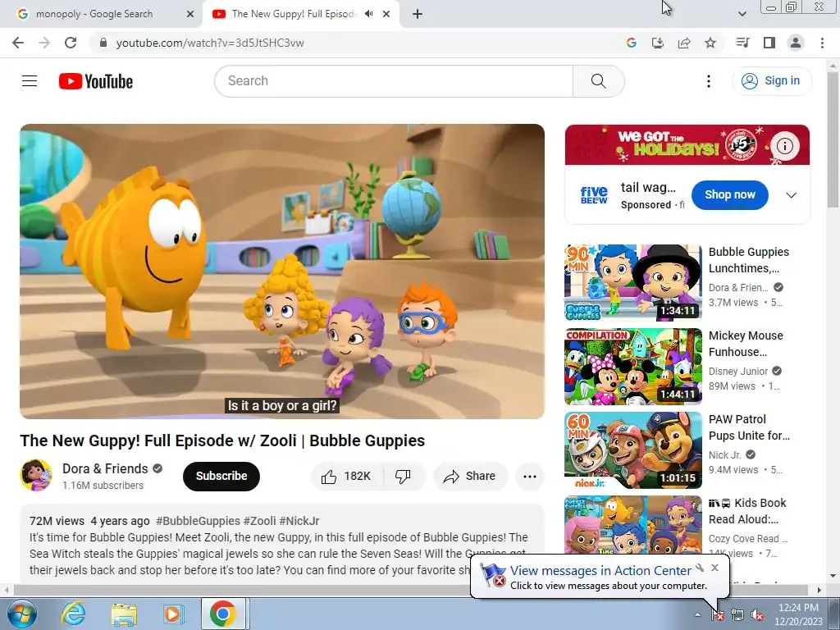
Task: Click the Sign in button
Action: click(772, 81)
